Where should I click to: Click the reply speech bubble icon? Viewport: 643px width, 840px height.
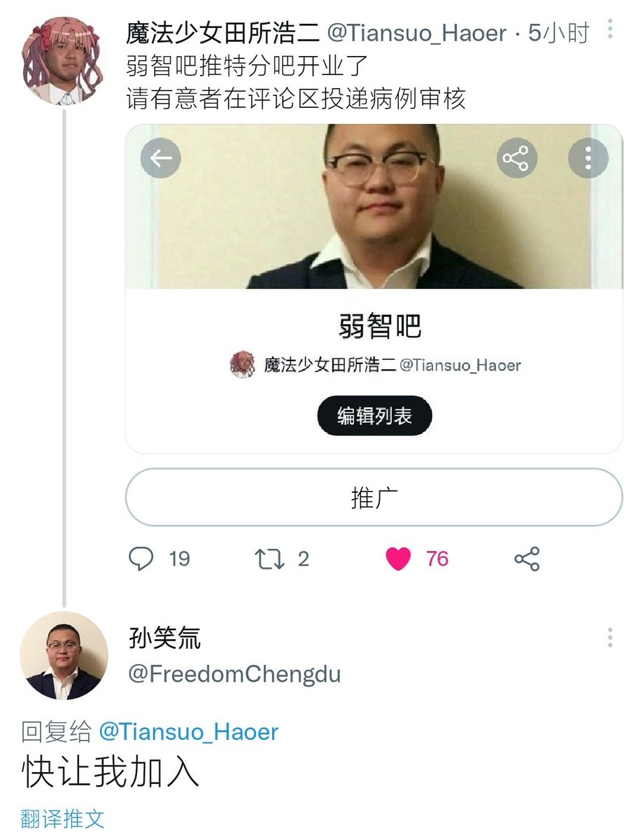142,559
